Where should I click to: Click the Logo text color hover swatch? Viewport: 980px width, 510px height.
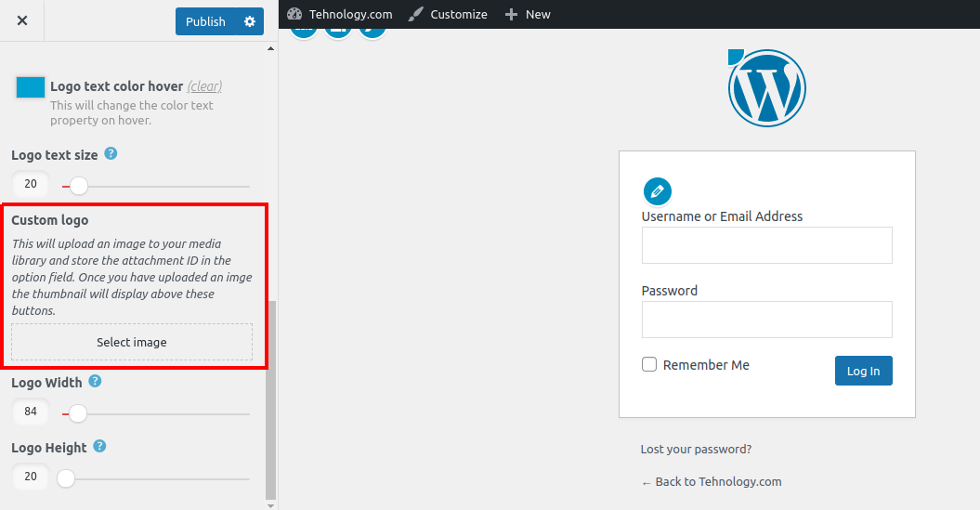tap(31, 87)
